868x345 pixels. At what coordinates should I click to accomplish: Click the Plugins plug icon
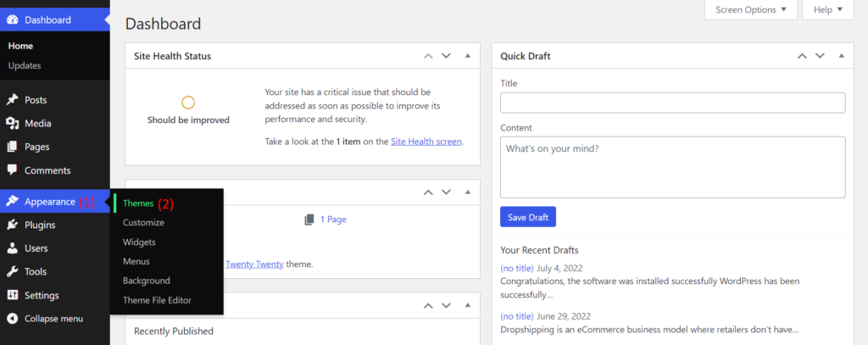(x=12, y=225)
